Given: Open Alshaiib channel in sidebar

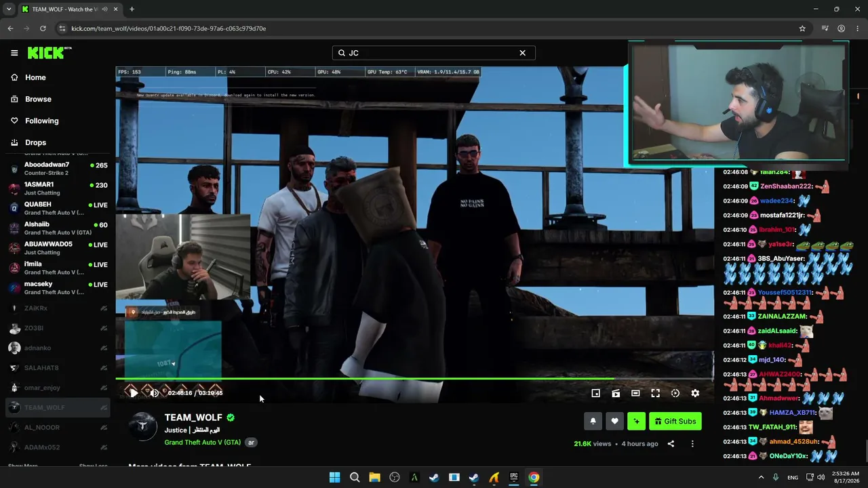Looking at the screenshot, I should click(58, 228).
